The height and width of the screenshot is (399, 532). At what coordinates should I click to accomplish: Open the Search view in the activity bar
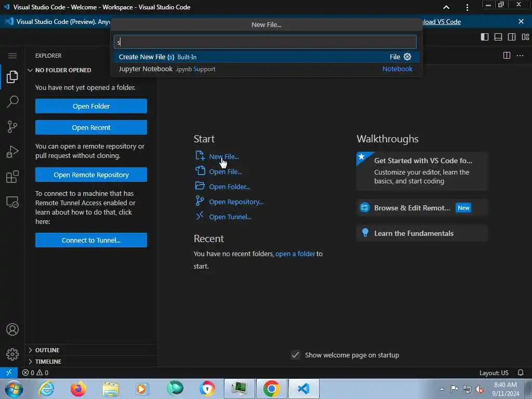point(12,102)
